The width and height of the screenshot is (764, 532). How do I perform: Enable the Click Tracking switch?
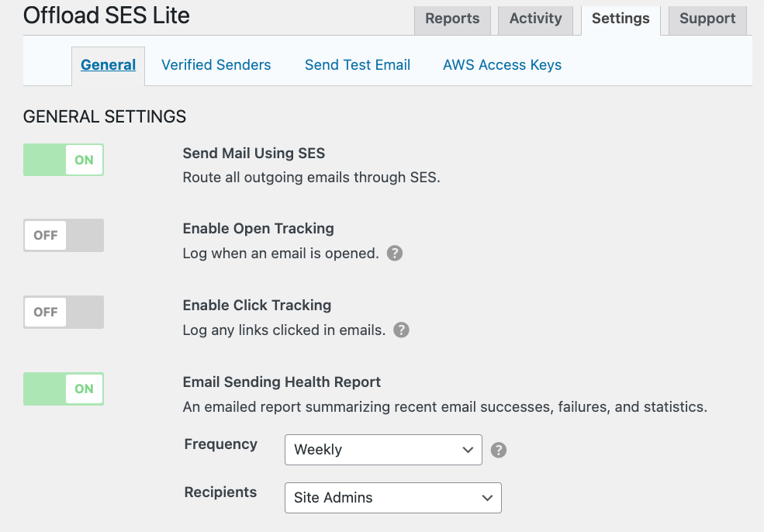tap(64, 312)
